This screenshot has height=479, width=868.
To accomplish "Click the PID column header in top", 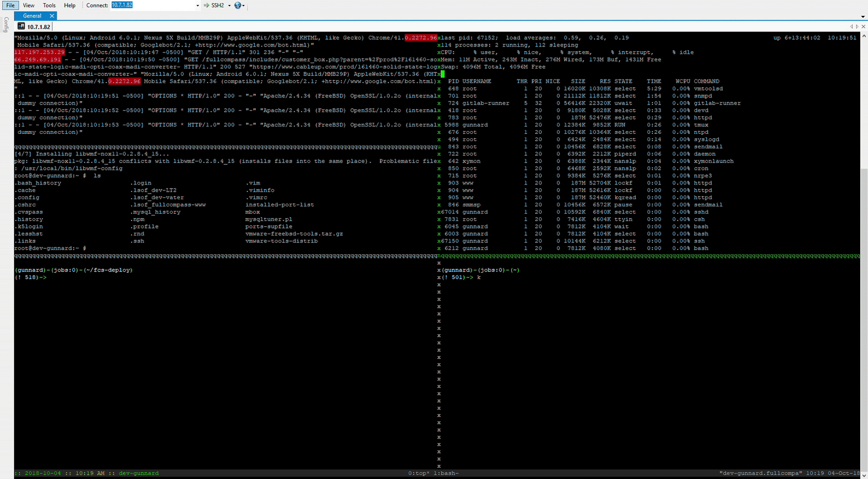I will click(x=453, y=81).
